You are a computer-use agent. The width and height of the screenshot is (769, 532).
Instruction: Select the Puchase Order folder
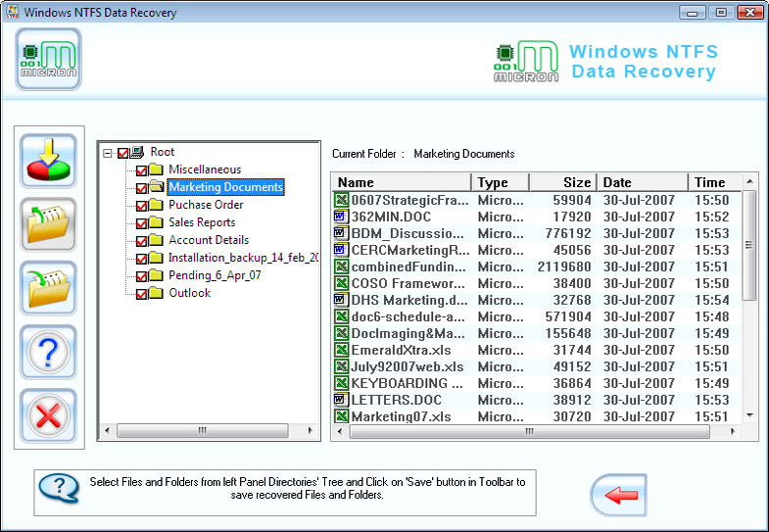click(206, 205)
